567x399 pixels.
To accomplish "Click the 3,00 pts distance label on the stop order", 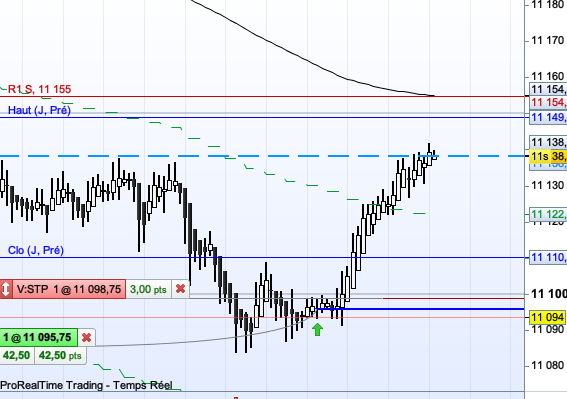I will click(148, 289).
